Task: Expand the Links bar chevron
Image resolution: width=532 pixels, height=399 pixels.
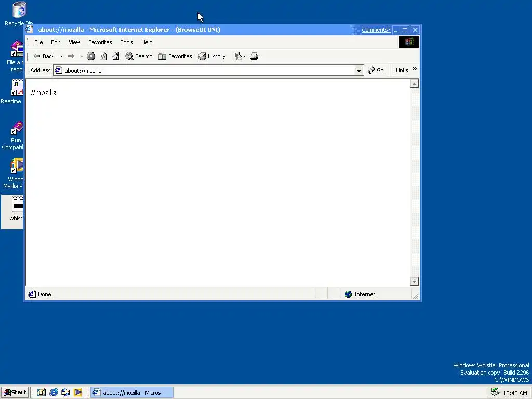Action: click(414, 69)
